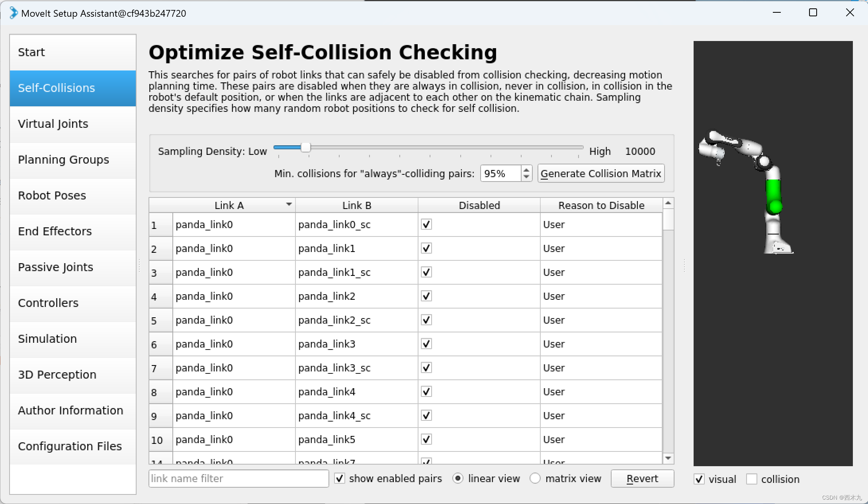Click the panda_link5 cell in Link B
The width and height of the screenshot is (868, 504).
[x=357, y=440]
